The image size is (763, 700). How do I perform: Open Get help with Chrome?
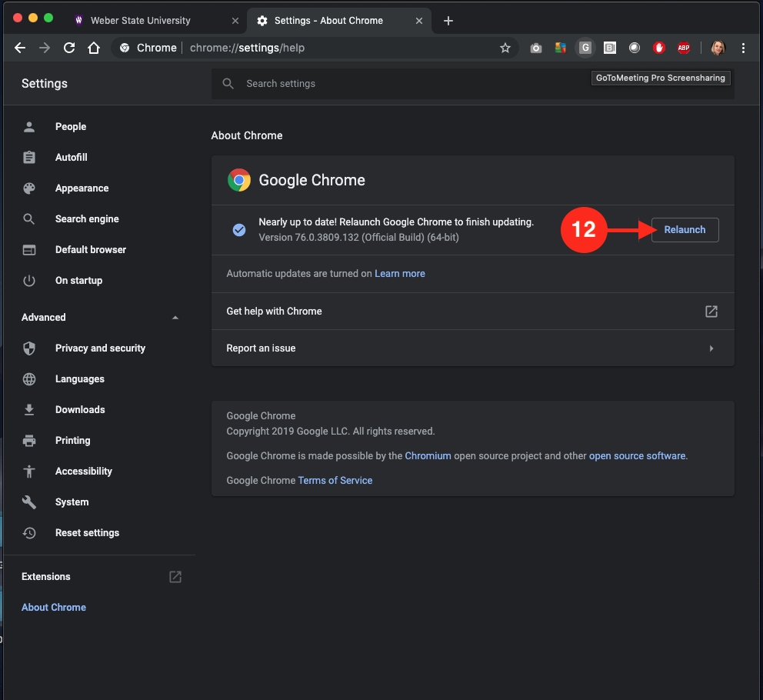[472, 312]
